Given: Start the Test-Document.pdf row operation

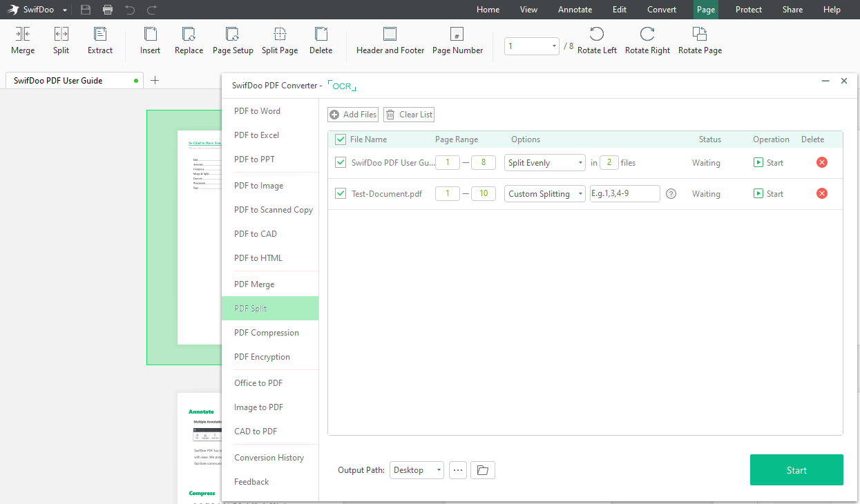Looking at the screenshot, I should click(x=768, y=194).
